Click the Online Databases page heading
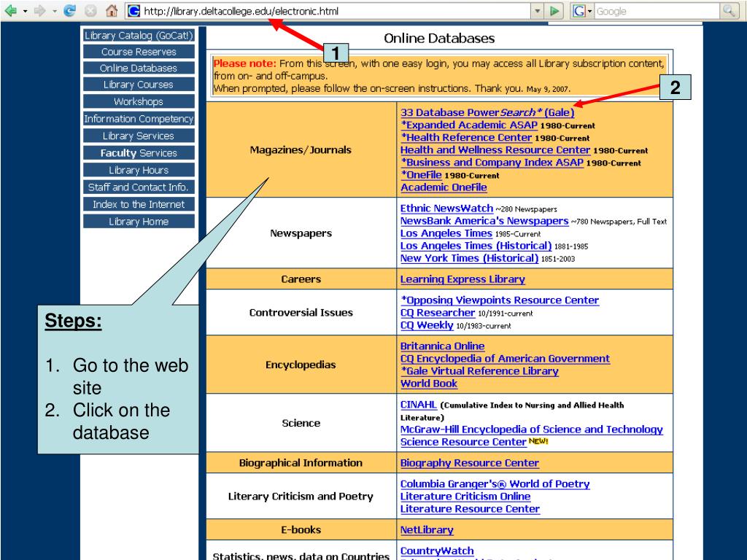Image resolution: width=747 pixels, height=560 pixels. [439, 38]
